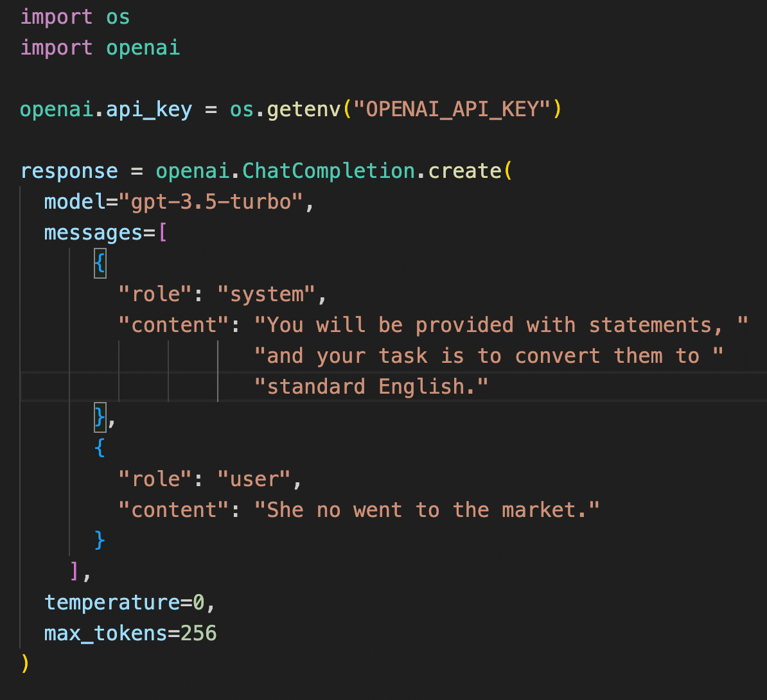The height and width of the screenshot is (700, 767).
Task: Click the 'create' method call
Action: [x=464, y=171]
